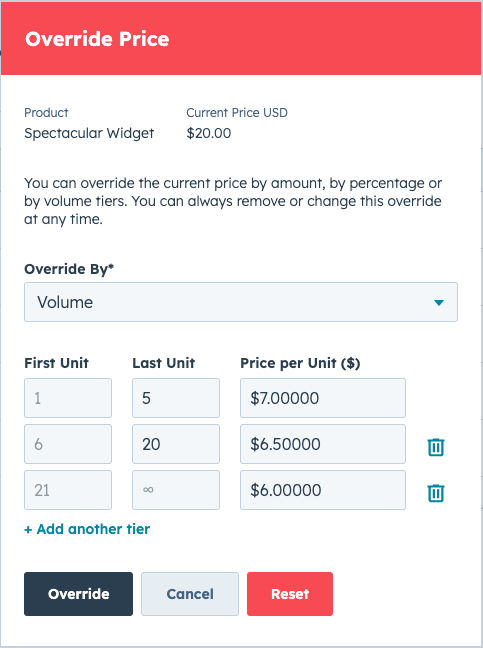Edit the $6.50000 price per unit field

pyautogui.click(x=323, y=444)
